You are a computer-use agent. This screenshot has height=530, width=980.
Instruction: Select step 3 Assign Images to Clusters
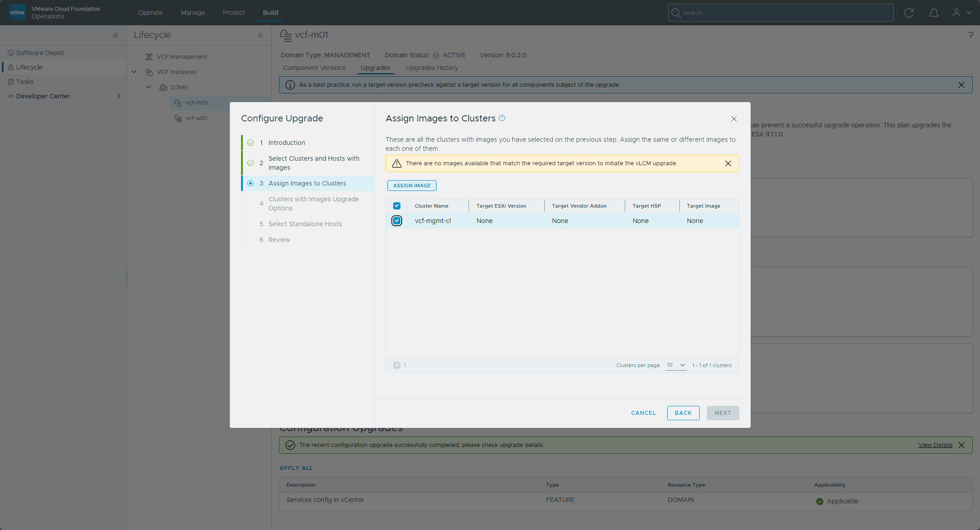click(x=307, y=183)
